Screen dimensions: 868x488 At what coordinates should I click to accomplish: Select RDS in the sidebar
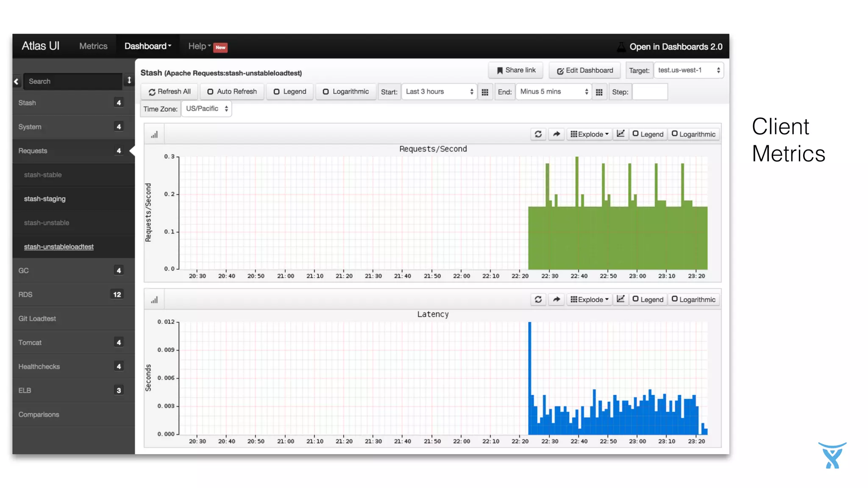(74, 294)
